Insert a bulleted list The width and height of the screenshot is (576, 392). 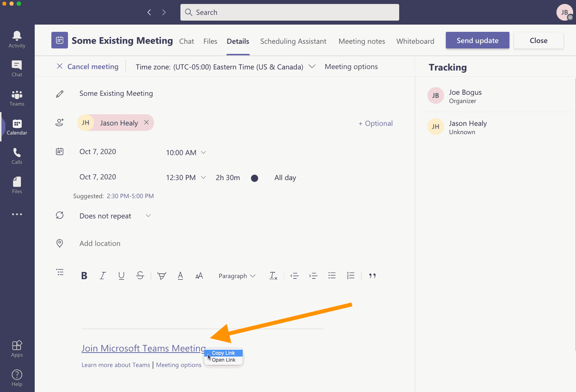point(332,276)
